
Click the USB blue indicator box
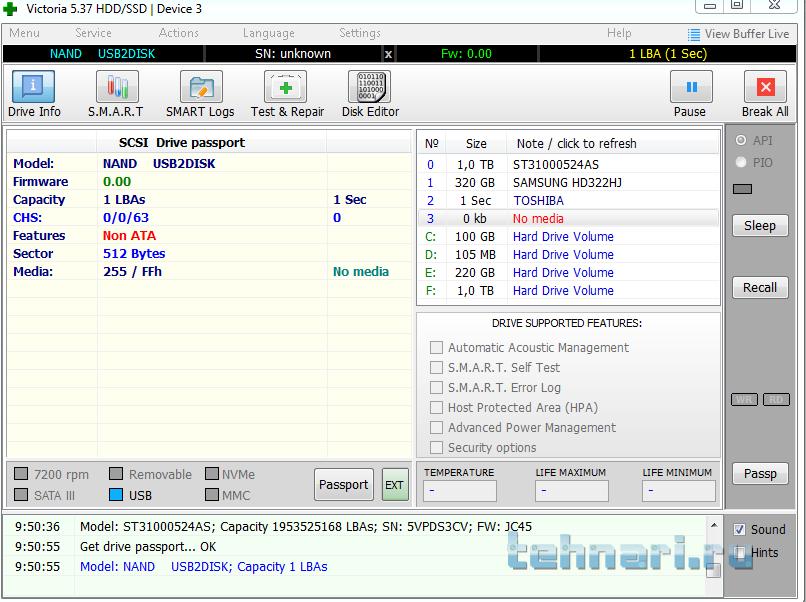pyautogui.click(x=116, y=495)
